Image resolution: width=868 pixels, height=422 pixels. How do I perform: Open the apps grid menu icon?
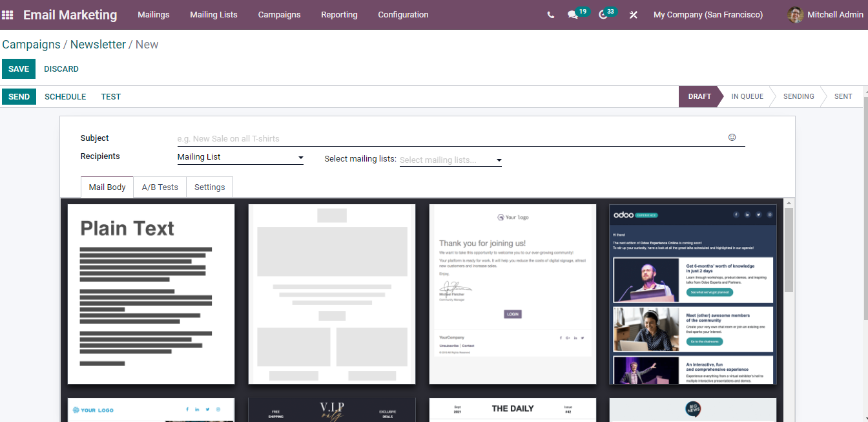[x=8, y=15]
